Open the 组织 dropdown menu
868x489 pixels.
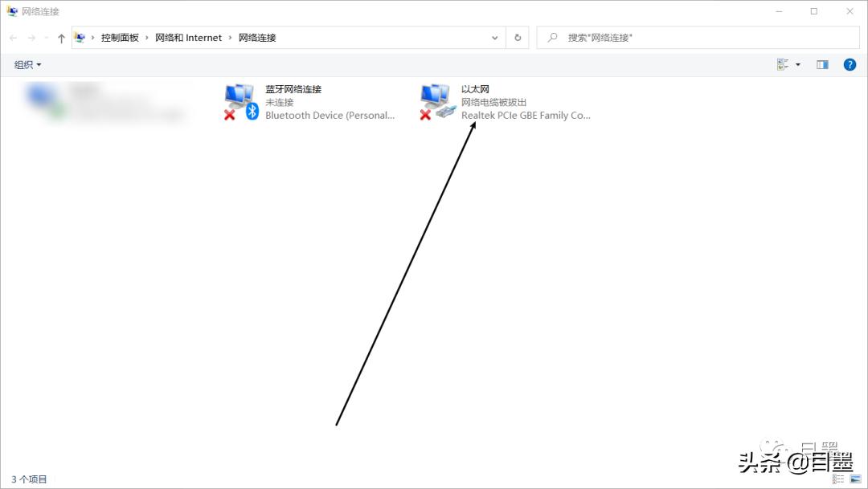[x=27, y=64]
